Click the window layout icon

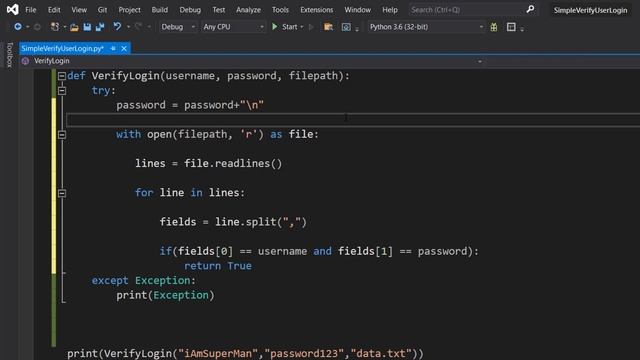tap(511, 27)
